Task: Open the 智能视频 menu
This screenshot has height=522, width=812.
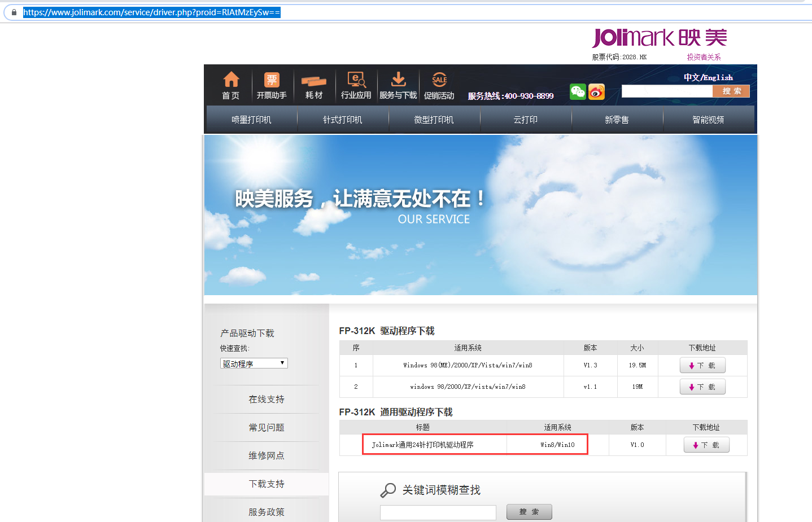Action: (x=709, y=120)
